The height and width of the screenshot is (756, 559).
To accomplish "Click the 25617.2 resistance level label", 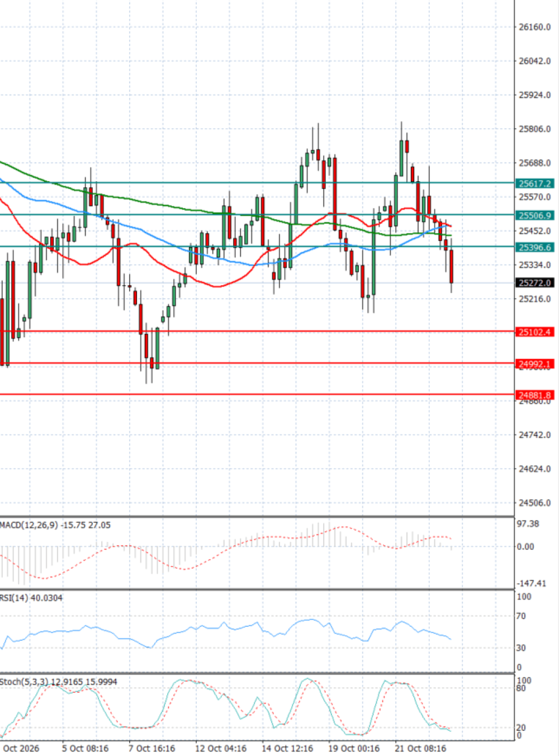I will coord(535,183).
